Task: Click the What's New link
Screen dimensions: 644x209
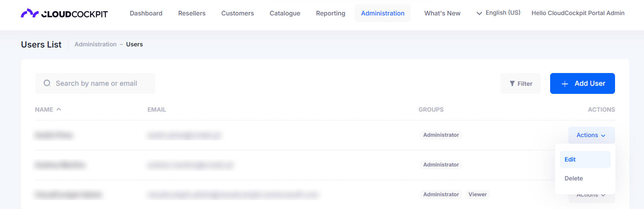Action: click(442, 13)
